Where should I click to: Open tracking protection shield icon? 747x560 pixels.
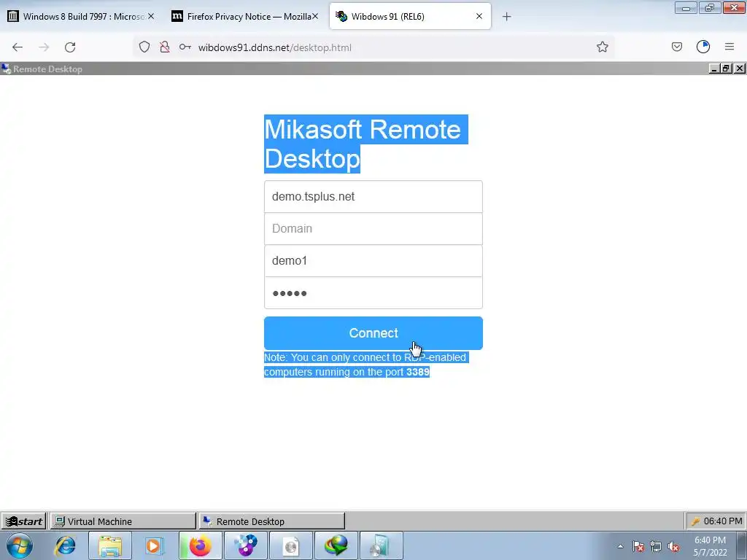pyautogui.click(x=144, y=47)
